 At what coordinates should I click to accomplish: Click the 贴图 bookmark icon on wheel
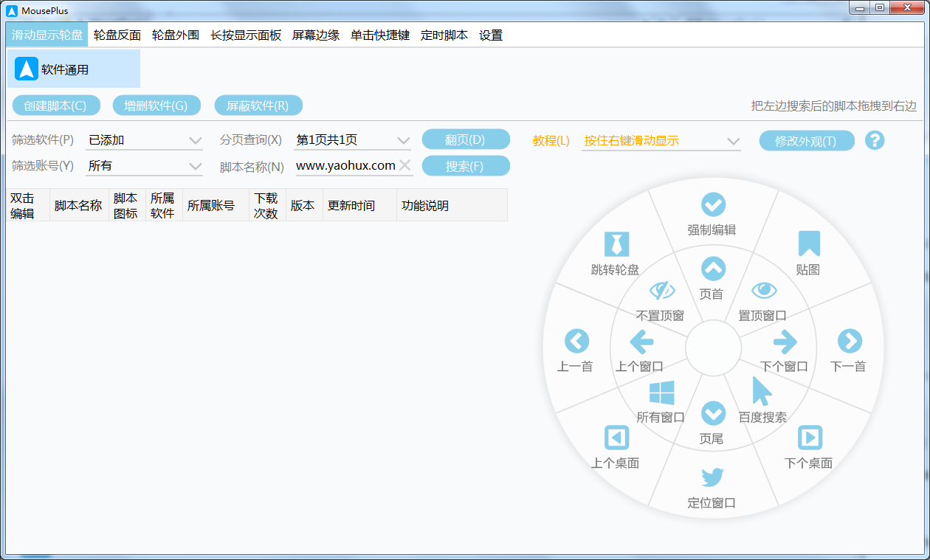point(809,243)
